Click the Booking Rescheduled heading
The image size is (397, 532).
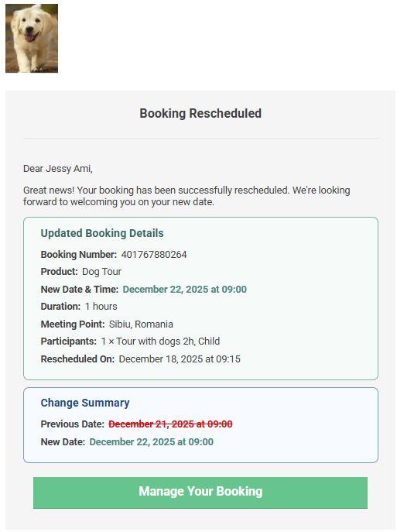[x=200, y=113]
